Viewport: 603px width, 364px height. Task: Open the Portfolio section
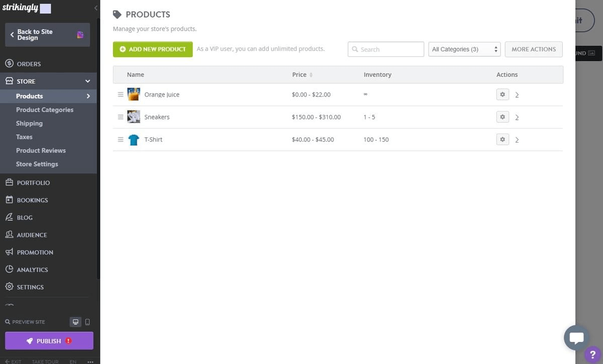(33, 183)
